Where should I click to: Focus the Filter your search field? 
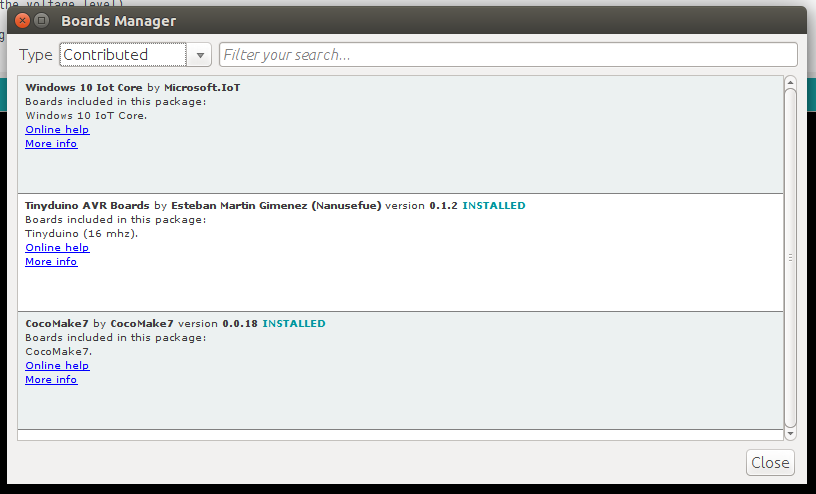(x=508, y=55)
